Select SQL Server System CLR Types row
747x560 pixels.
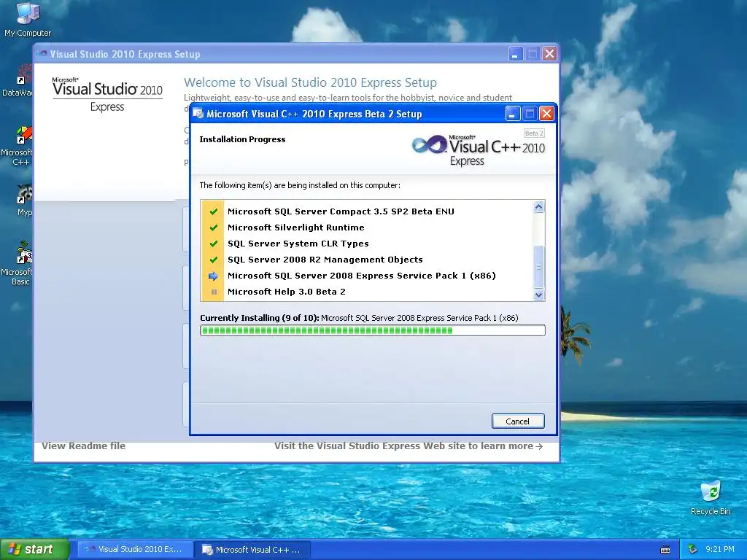click(367, 244)
